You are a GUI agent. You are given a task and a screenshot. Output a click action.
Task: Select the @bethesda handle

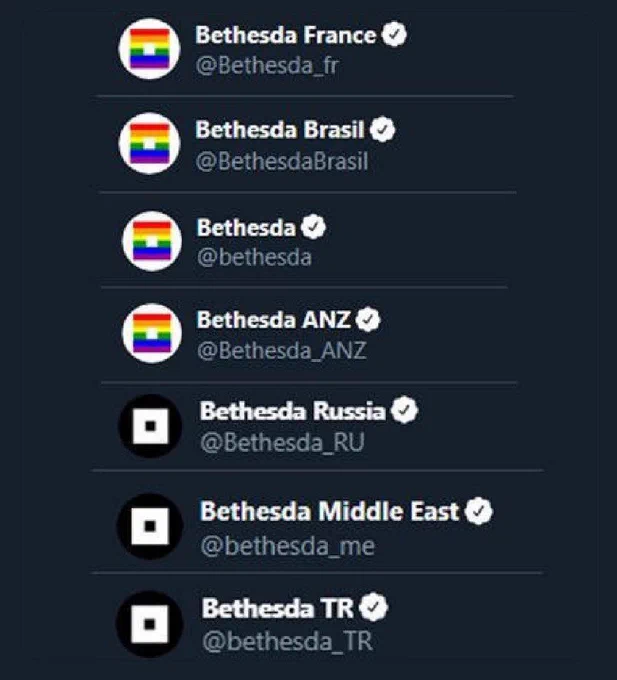pyautogui.click(x=255, y=257)
